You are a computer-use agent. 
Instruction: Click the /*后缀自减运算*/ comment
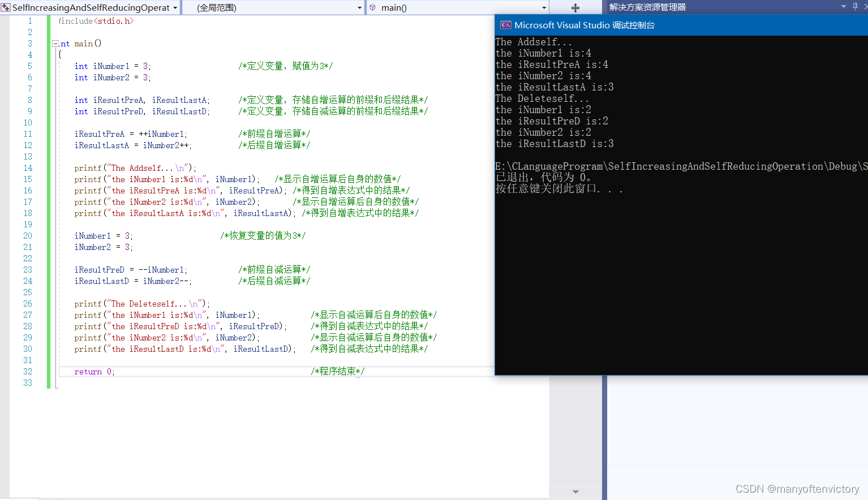coord(274,281)
